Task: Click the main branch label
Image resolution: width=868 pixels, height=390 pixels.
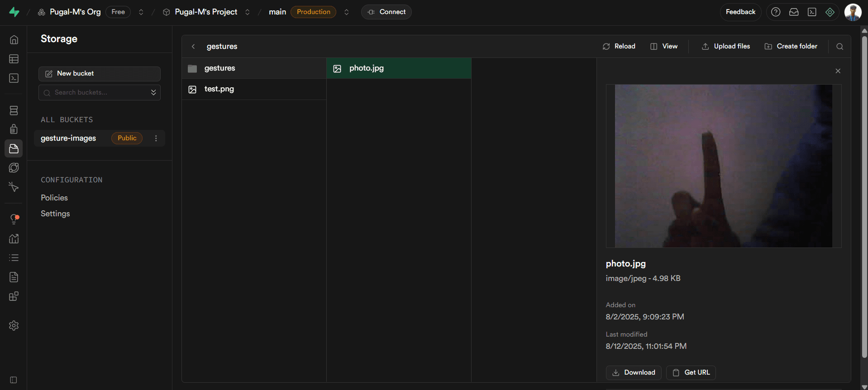Action: [277, 12]
